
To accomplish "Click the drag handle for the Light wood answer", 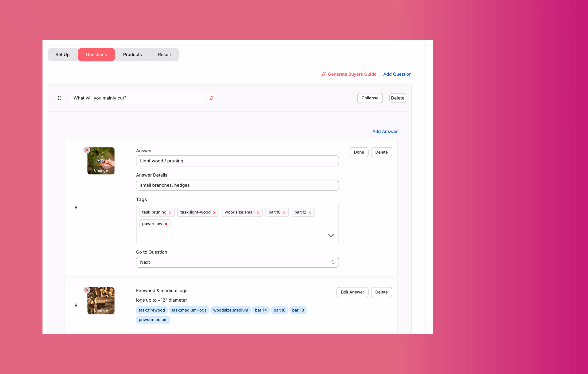I will (x=76, y=208).
